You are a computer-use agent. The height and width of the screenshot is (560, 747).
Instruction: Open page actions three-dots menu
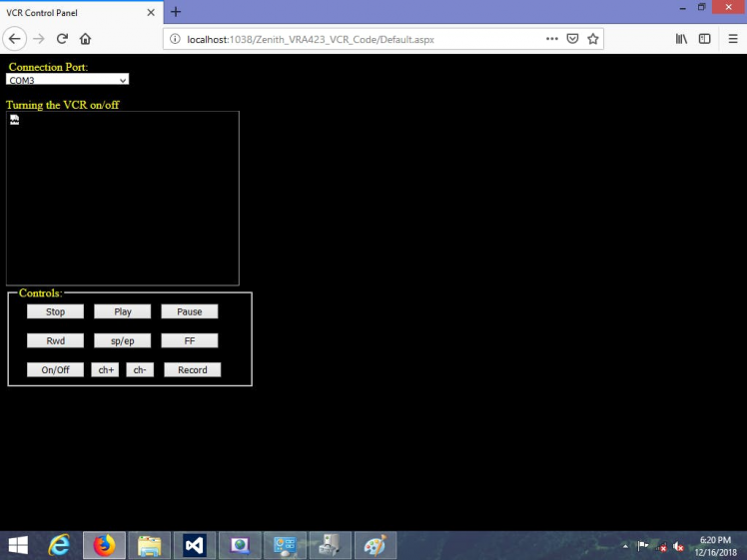pyautogui.click(x=551, y=39)
